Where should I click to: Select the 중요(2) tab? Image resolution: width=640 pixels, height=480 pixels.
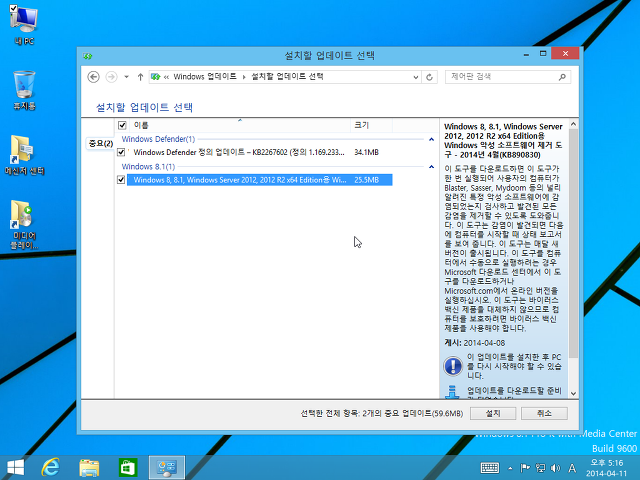coord(100,143)
